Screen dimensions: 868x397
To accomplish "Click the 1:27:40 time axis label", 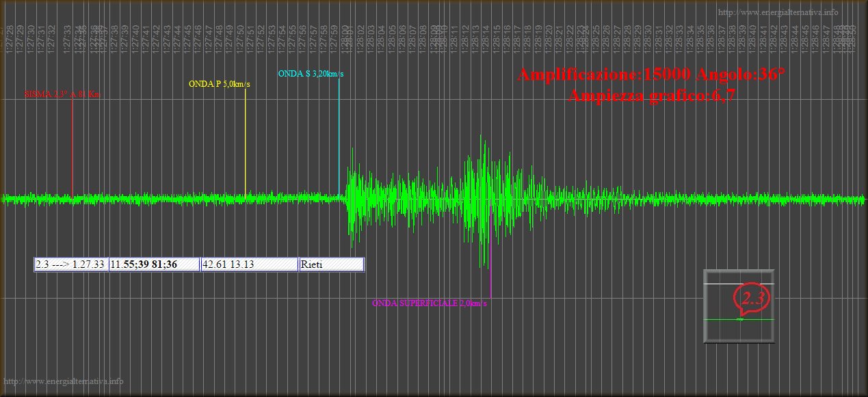I will 135,38.
